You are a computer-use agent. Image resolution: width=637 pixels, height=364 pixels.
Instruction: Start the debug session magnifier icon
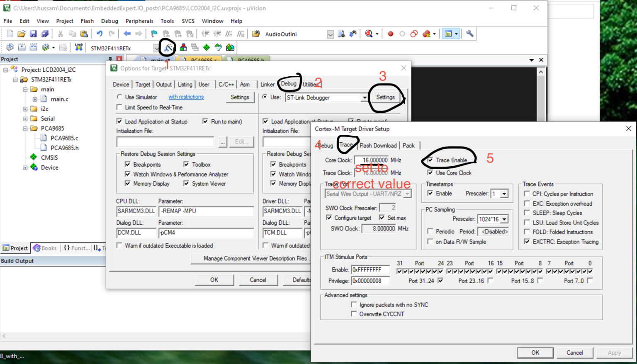coord(368,34)
